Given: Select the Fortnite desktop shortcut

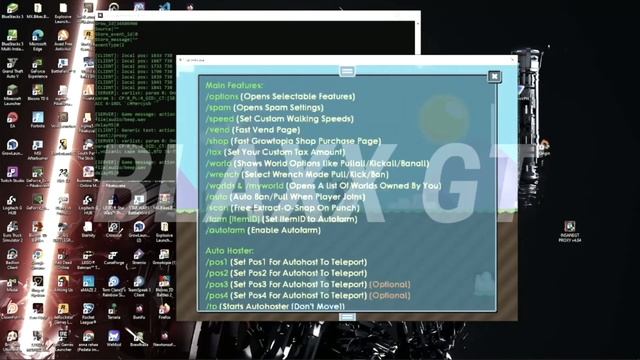Looking at the screenshot, I should pyautogui.click(x=38, y=120).
